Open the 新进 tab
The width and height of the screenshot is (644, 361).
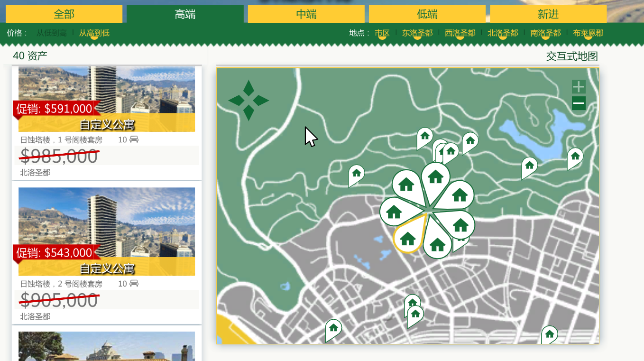click(x=548, y=14)
